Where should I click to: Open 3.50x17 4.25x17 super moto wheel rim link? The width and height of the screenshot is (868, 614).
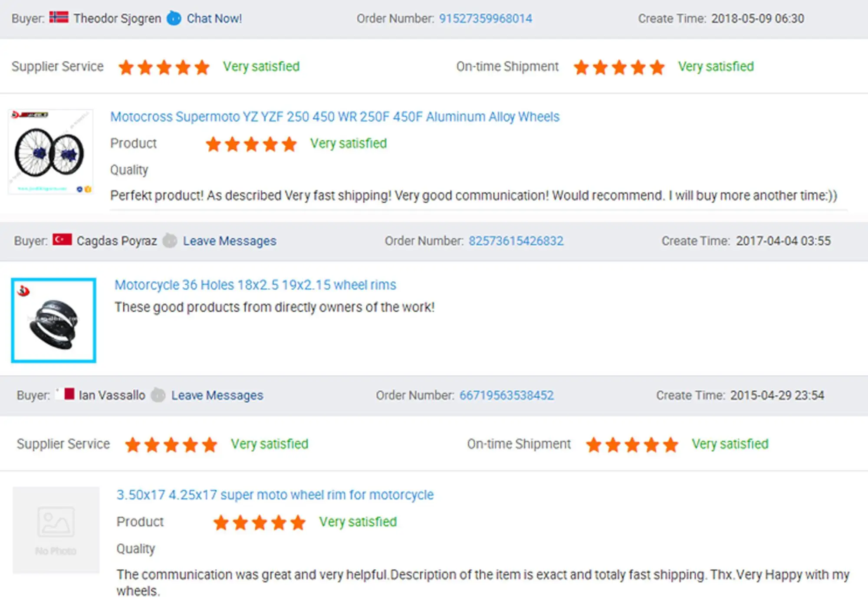[x=275, y=495]
